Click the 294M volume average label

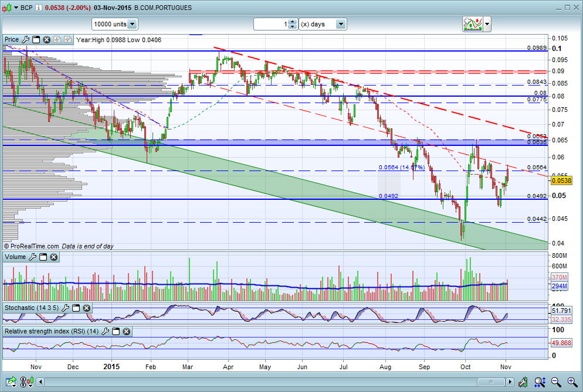tap(559, 286)
